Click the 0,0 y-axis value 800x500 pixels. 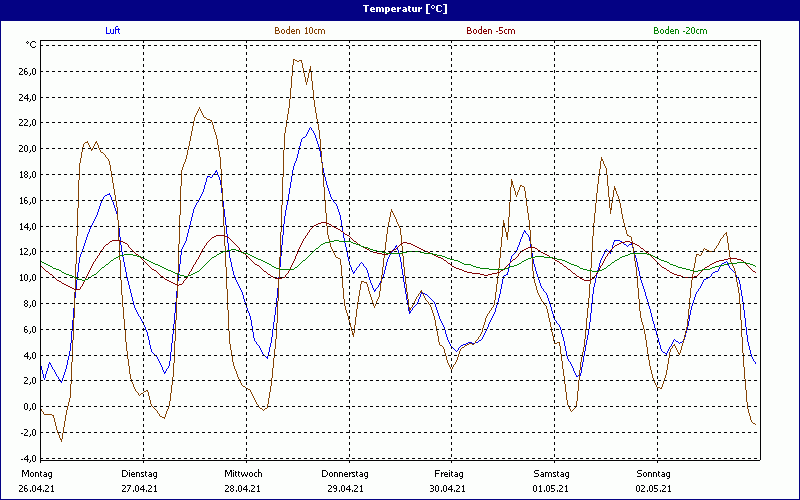tap(29, 407)
